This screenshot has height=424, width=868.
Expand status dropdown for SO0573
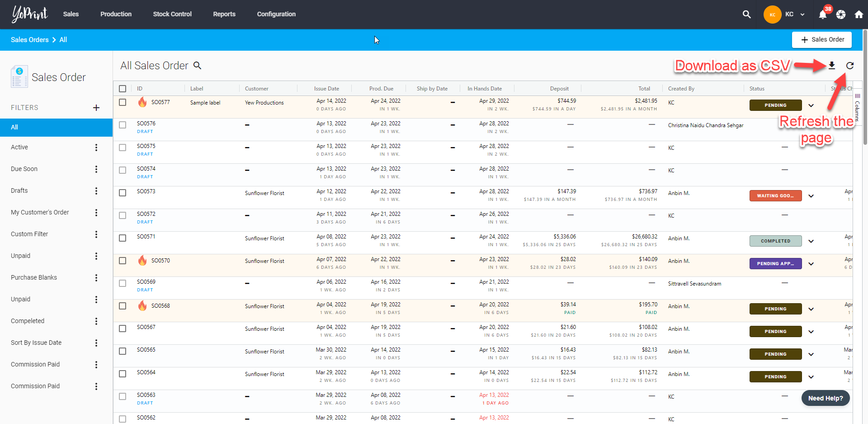pyautogui.click(x=811, y=196)
